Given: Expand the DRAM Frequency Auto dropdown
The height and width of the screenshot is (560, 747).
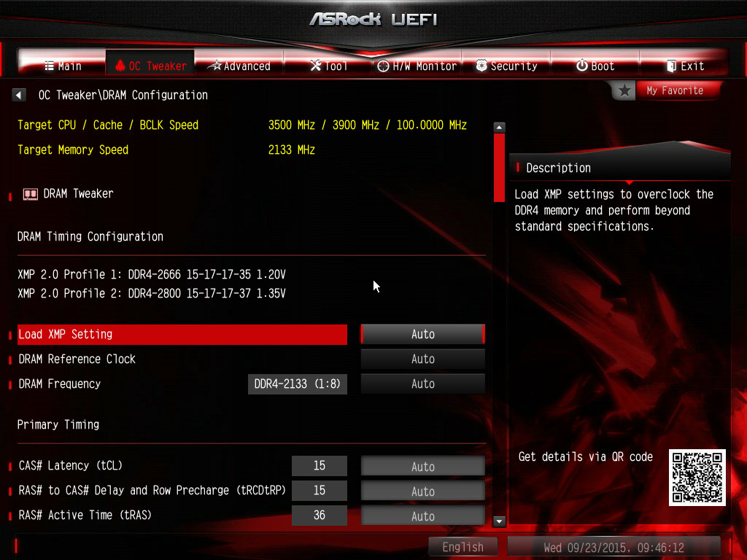Looking at the screenshot, I should tap(422, 384).
